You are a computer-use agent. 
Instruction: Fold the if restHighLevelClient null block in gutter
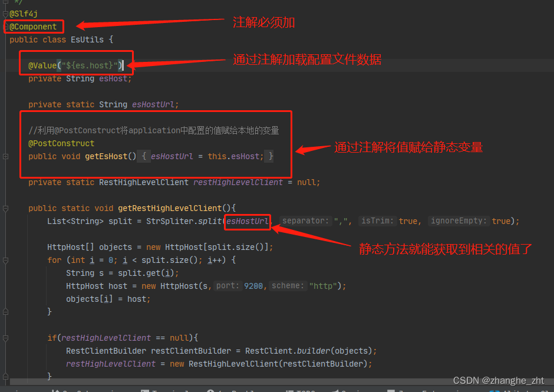pyautogui.click(x=6, y=338)
